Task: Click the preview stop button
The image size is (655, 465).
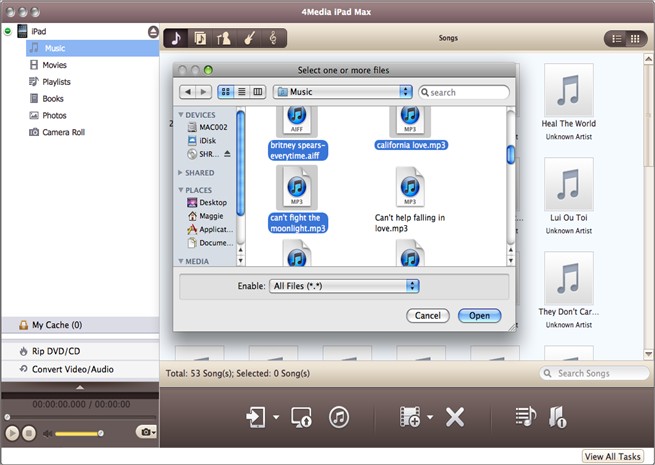Action: (x=28, y=433)
